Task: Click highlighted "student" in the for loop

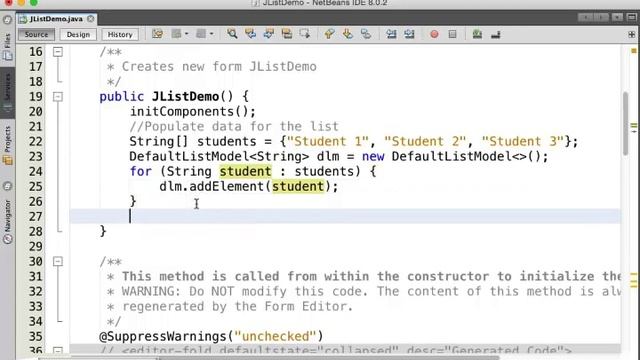Action: pos(245,171)
